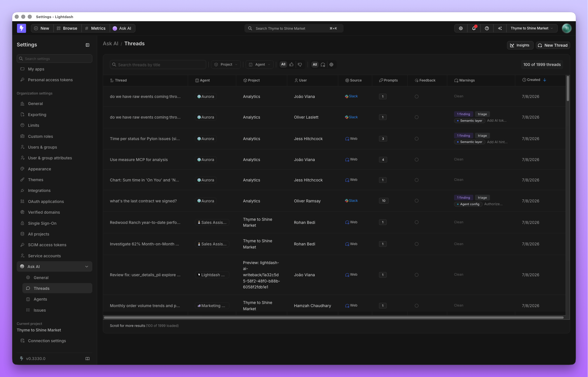Screen dimensions: 588x377
Task: Open Personal access tokens settings
Action: (x=54, y=80)
